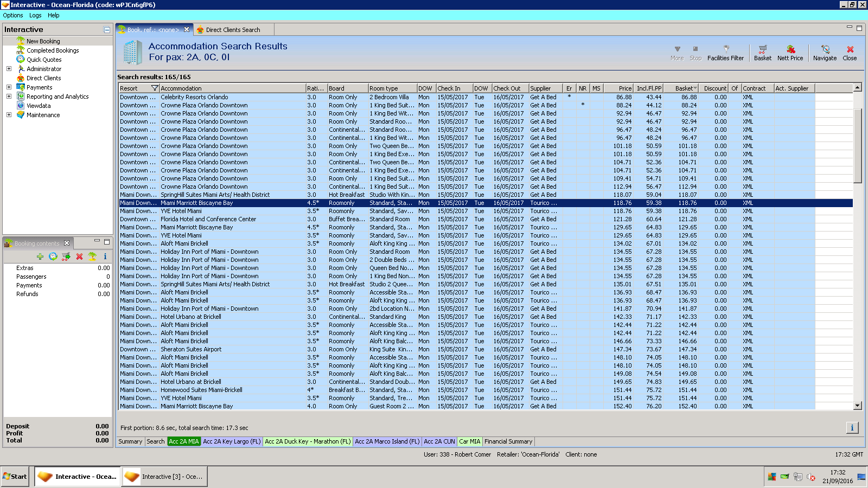Expand the Administrator tree node
The width and height of the screenshot is (868, 488).
pos(9,69)
